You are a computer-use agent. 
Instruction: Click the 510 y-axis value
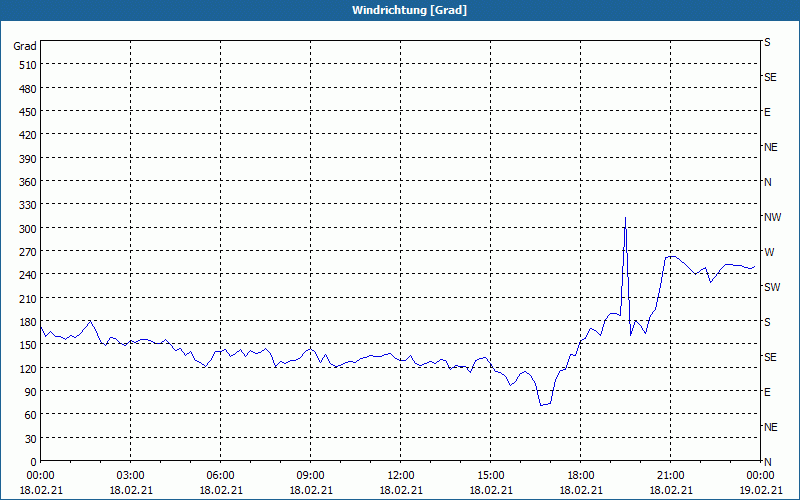click(28, 65)
